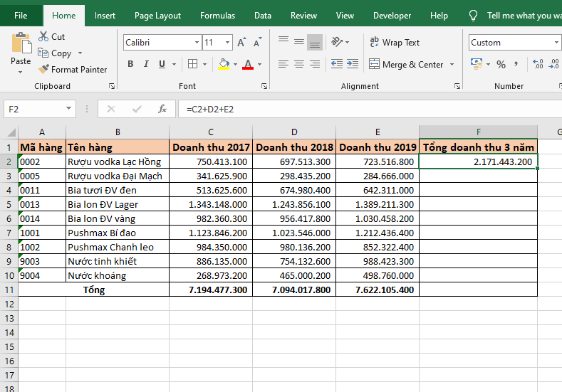Screen dimensions: 562x392
Task: Open the Name Box dropdown arrow
Action: pyautogui.click(x=69, y=109)
